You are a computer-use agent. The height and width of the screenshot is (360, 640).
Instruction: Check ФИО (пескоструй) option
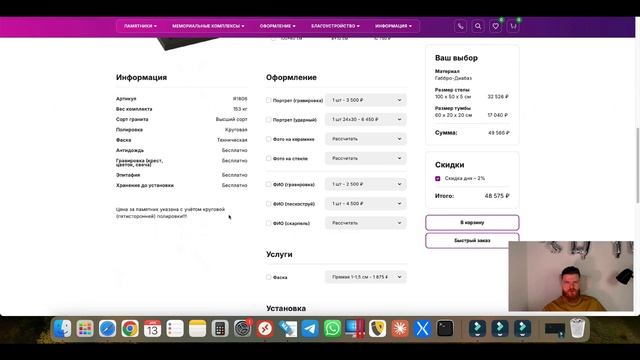[269, 204]
